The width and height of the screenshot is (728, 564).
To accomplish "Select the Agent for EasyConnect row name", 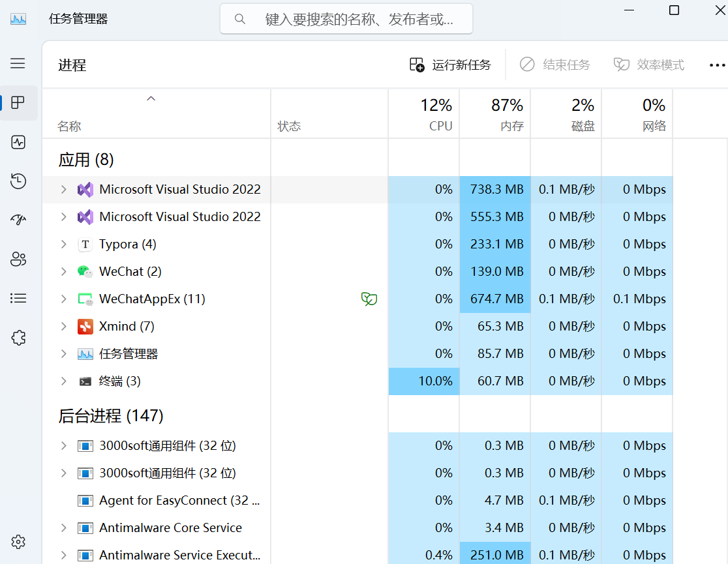I will click(179, 500).
